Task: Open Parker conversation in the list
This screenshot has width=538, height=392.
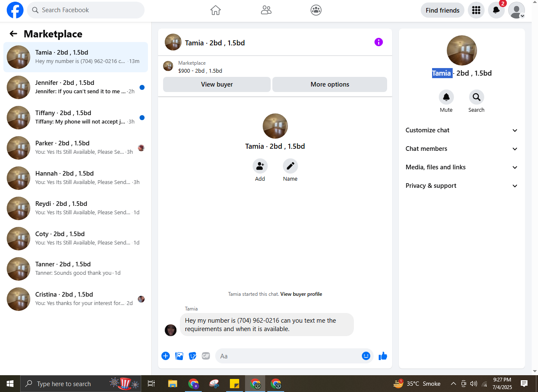Action: (x=76, y=148)
